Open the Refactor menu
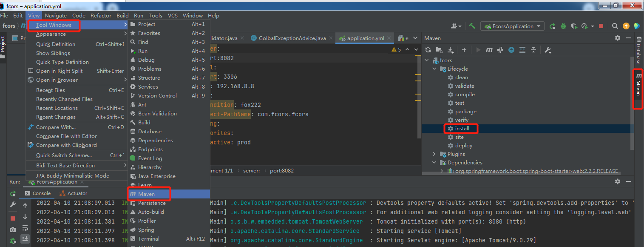 tap(101, 15)
